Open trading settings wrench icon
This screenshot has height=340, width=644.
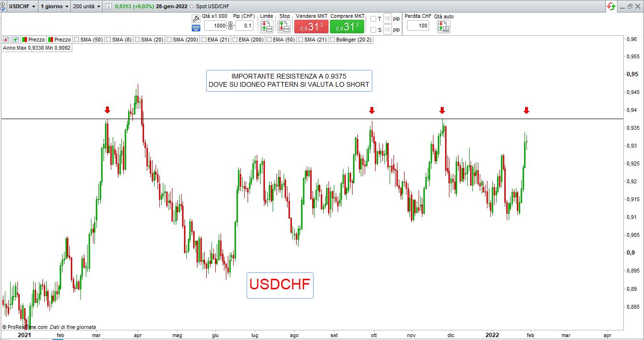[x=196, y=18]
